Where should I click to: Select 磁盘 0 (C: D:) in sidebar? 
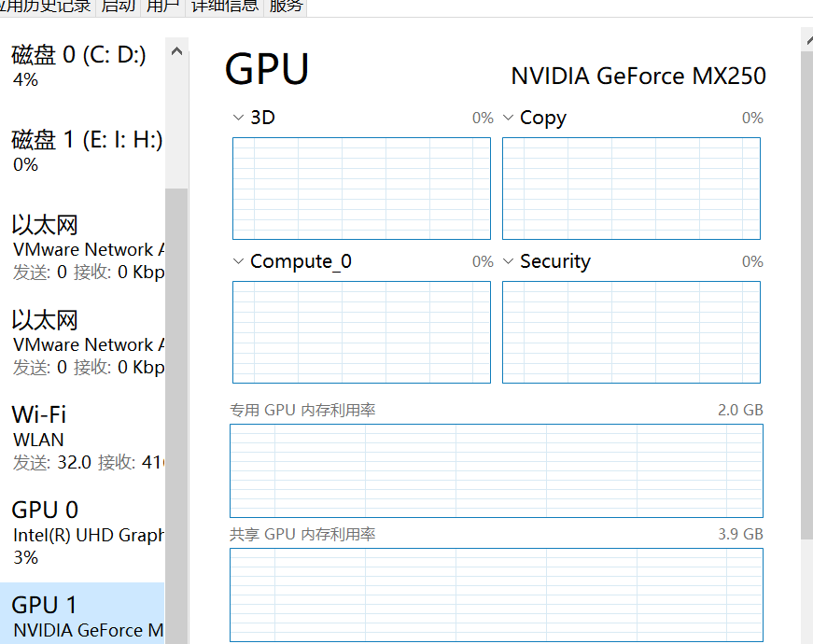82,66
